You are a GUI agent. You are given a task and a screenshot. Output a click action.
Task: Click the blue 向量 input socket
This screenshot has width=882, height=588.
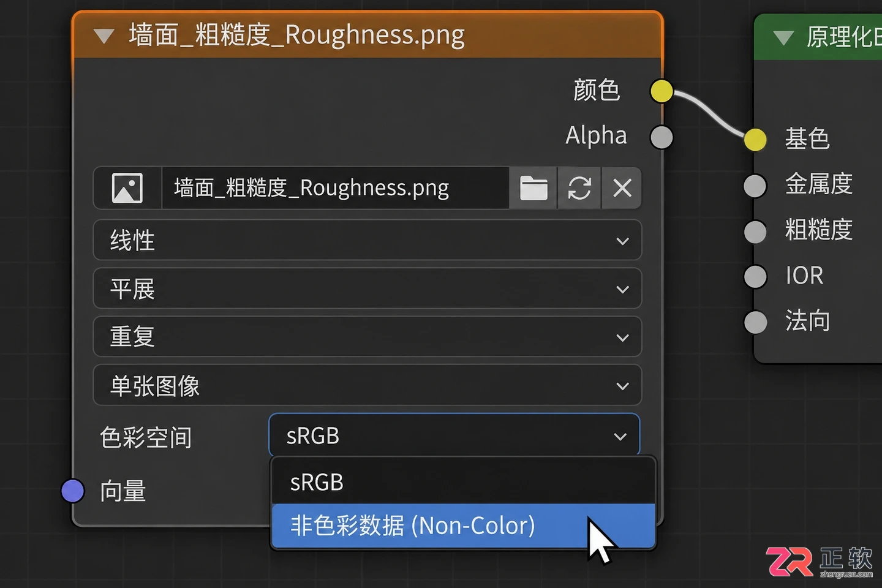pyautogui.click(x=73, y=491)
